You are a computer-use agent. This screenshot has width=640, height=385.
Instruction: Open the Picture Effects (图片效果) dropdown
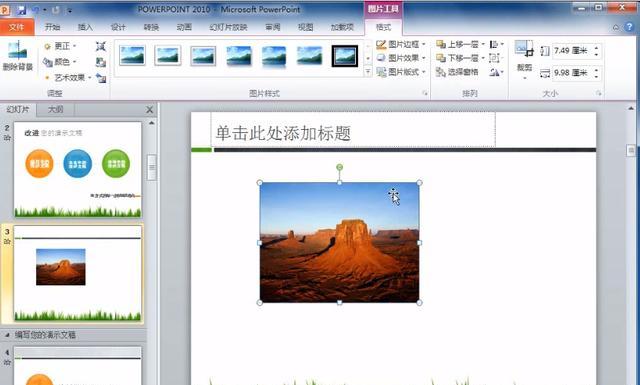coord(401,58)
